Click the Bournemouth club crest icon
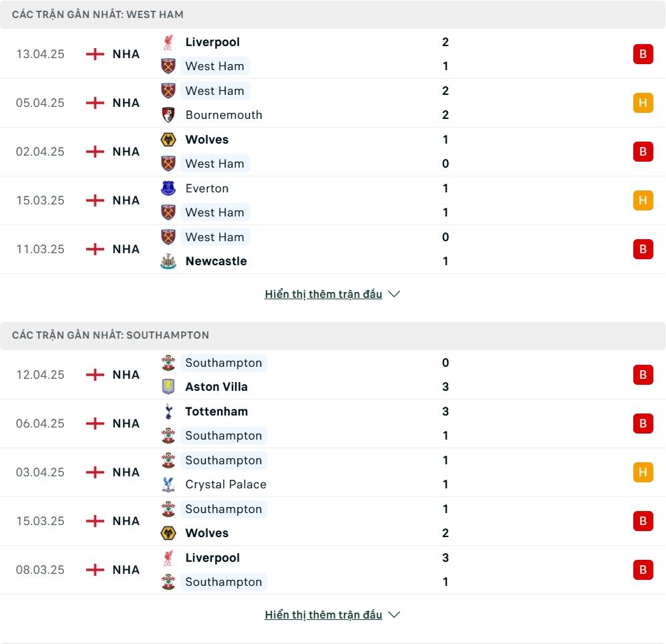This screenshot has height=644, width=666. pos(168,115)
